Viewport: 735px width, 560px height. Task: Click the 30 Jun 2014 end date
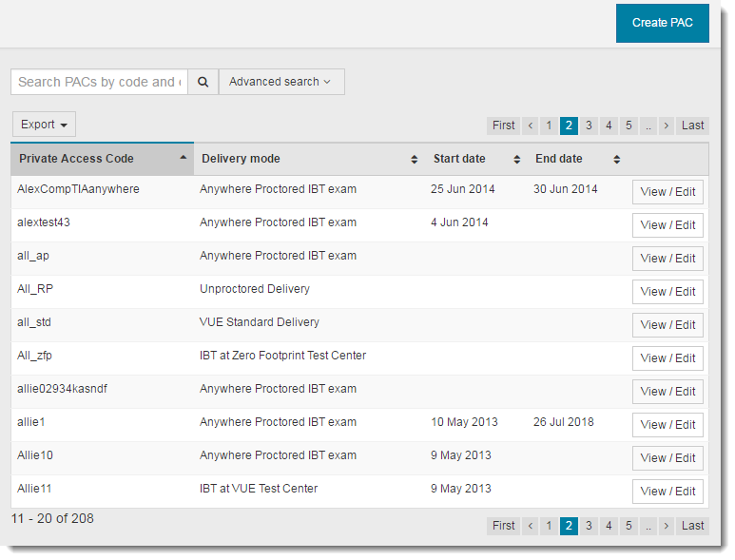point(566,189)
